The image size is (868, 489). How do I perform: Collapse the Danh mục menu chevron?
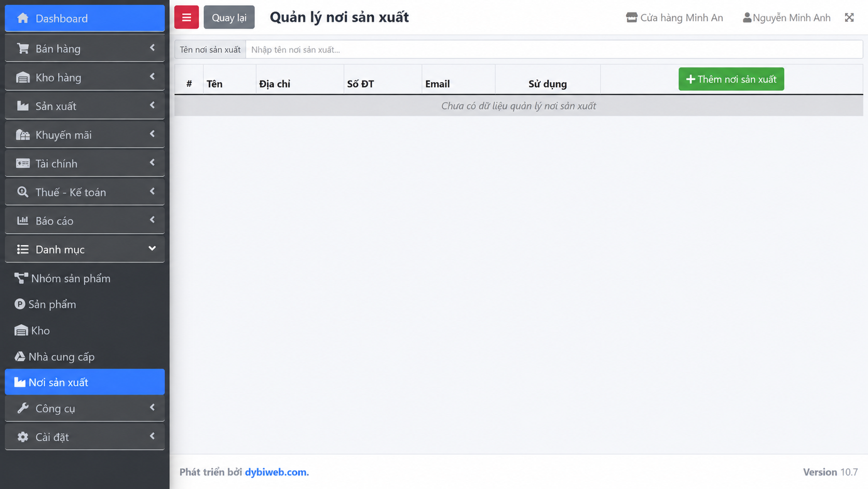(152, 248)
